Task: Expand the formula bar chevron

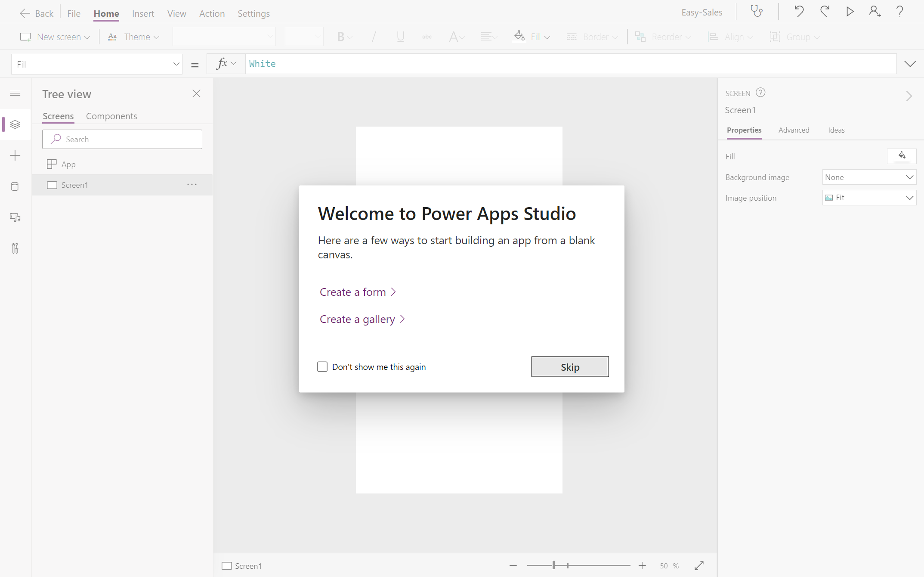Action: point(910,64)
